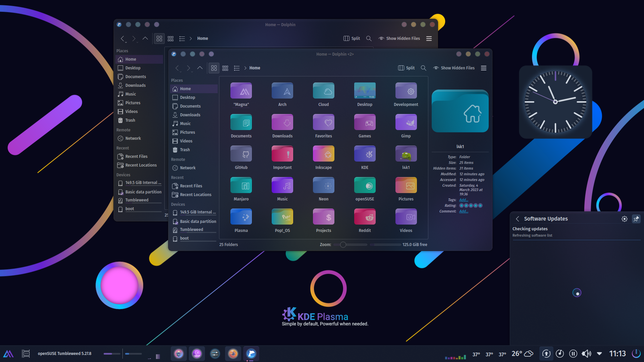Toggle Split view in front Dolphin window
Image resolution: width=644 pixels, height=362 pixels.
pos(406,68)
